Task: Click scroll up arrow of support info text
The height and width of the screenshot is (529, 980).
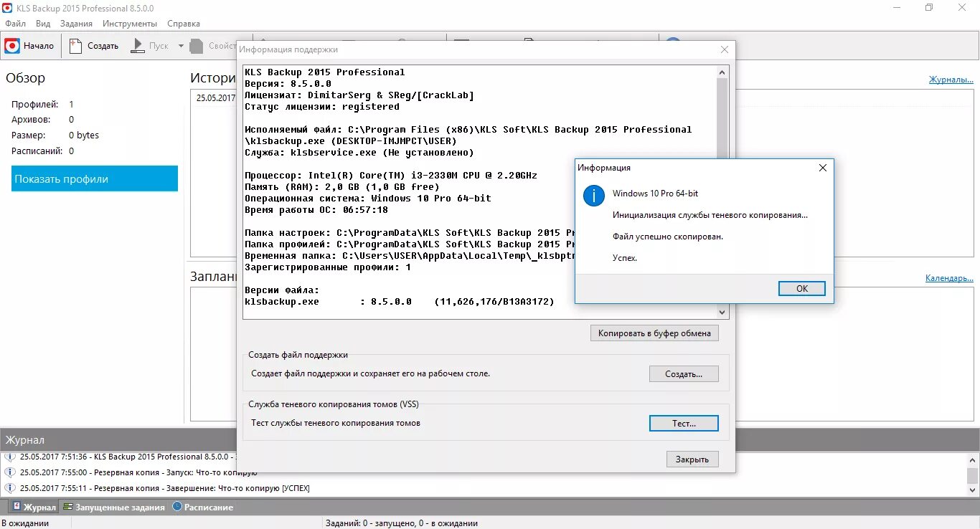Action: [x=722, y=72]
